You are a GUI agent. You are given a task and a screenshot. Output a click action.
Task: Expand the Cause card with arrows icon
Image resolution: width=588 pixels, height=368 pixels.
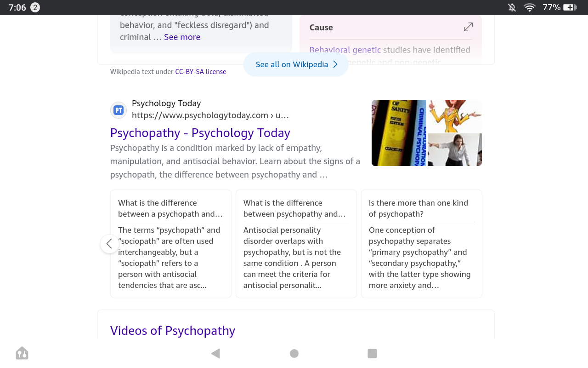468,27
